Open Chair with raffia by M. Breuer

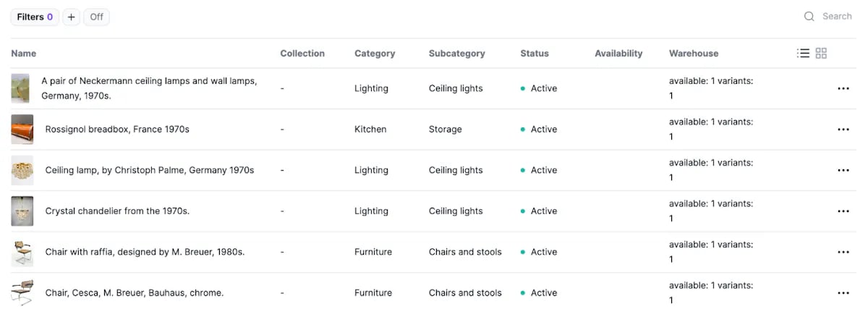145,252
